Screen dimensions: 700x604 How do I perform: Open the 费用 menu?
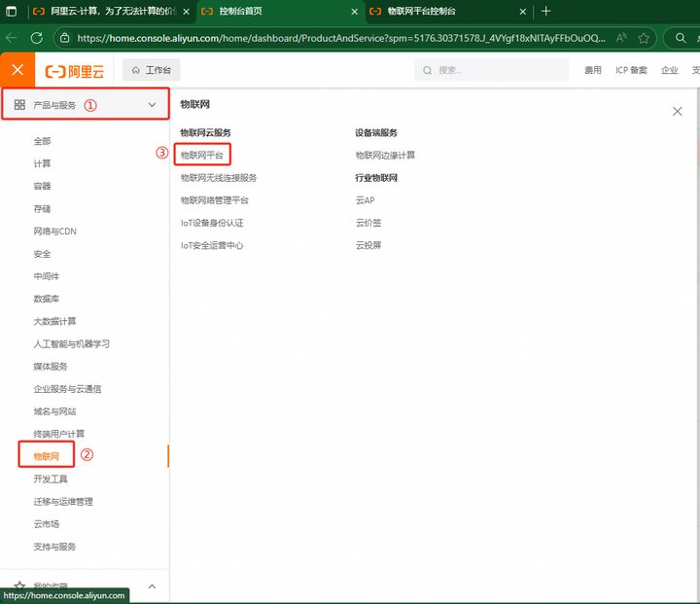coord(593,70)
